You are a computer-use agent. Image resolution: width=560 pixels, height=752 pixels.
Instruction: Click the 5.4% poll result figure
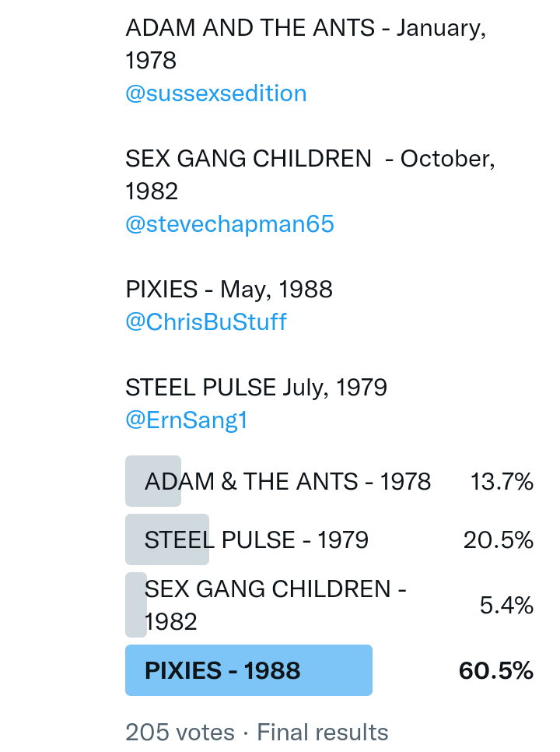506,606
